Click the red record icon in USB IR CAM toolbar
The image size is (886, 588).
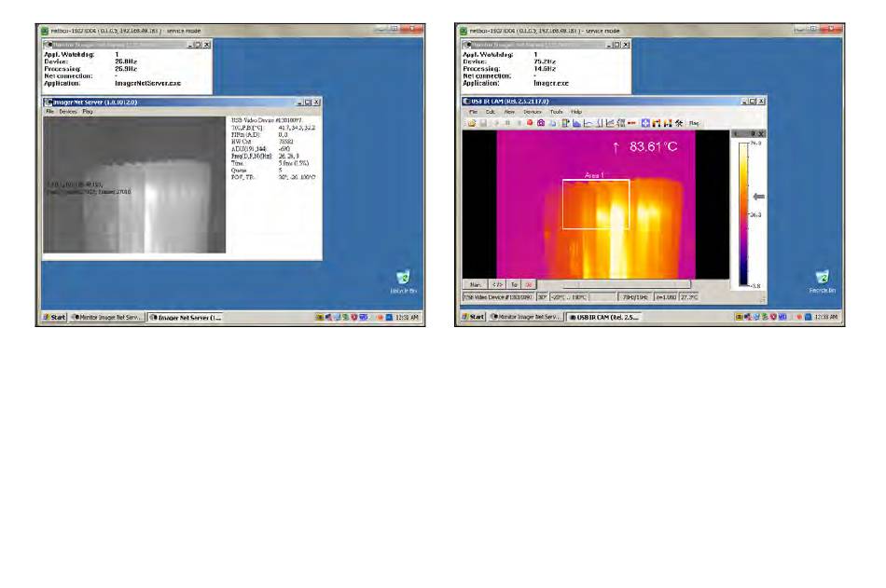pos(530,123)
